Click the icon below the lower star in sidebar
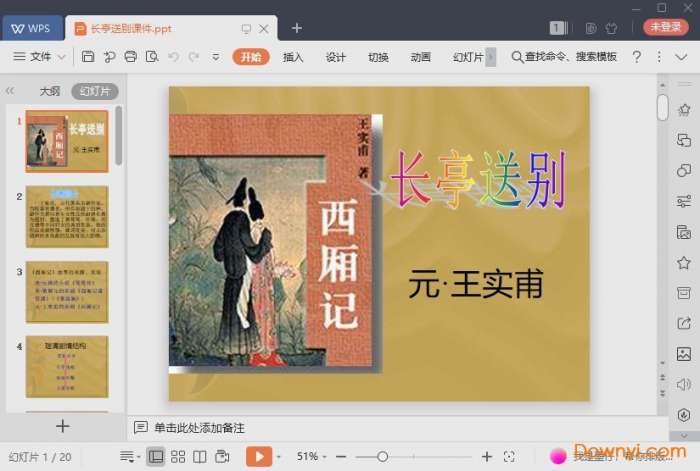 [x=683, y=293]
